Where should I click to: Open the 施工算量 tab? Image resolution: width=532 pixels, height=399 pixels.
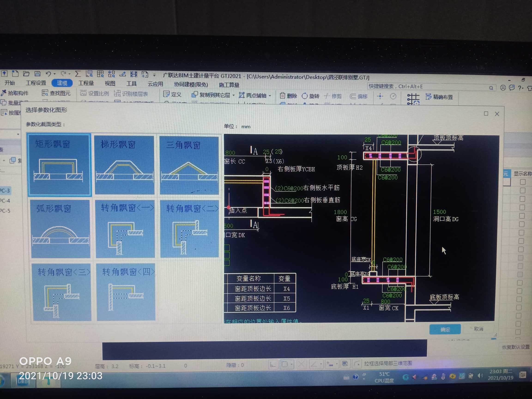tap(229, 85)
